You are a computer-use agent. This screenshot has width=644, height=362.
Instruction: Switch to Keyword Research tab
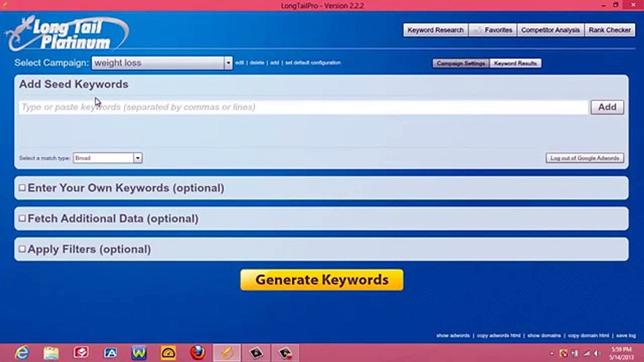436,30
